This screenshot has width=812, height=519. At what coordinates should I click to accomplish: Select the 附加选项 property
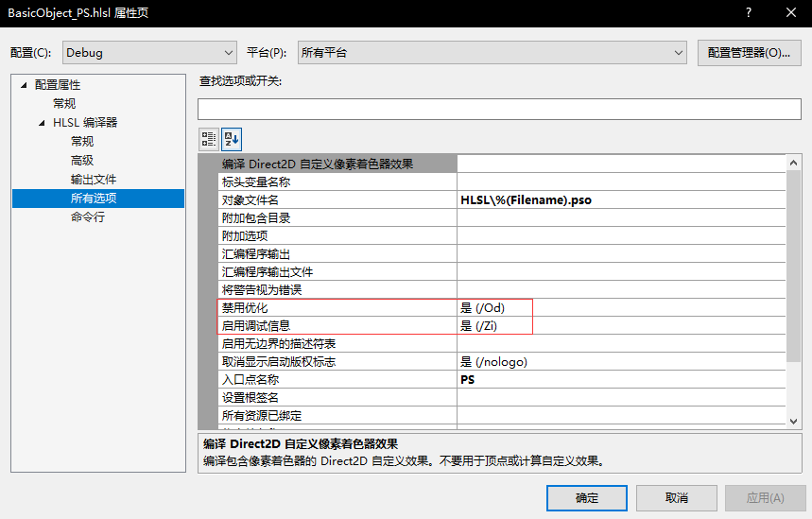(337, 235)
